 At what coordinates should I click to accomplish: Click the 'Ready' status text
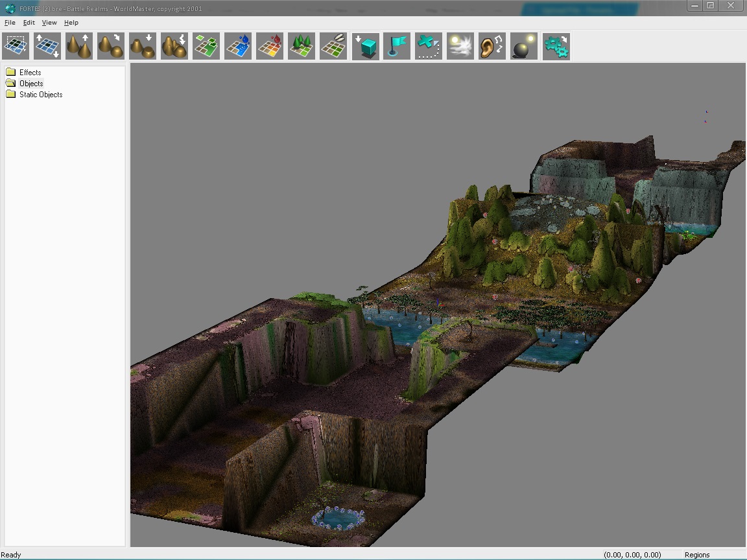[11, 555]
